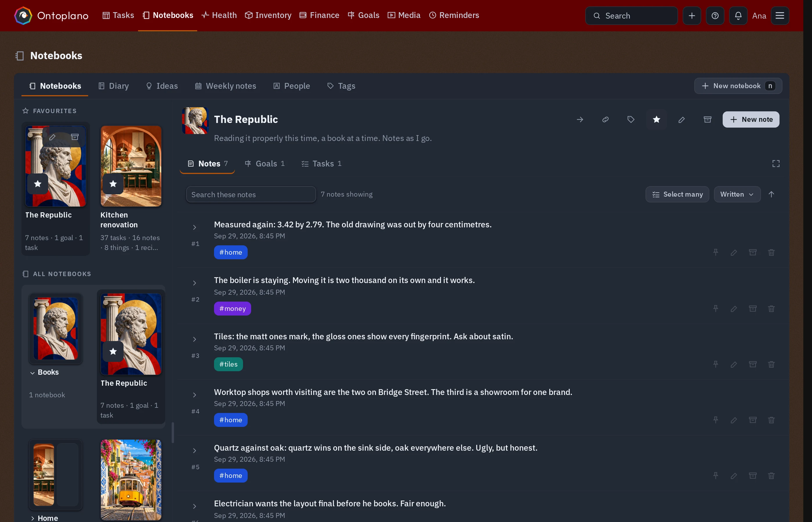Delete the Quartz against oak note
Screen dimensions: 812x522
click(771, 476)
